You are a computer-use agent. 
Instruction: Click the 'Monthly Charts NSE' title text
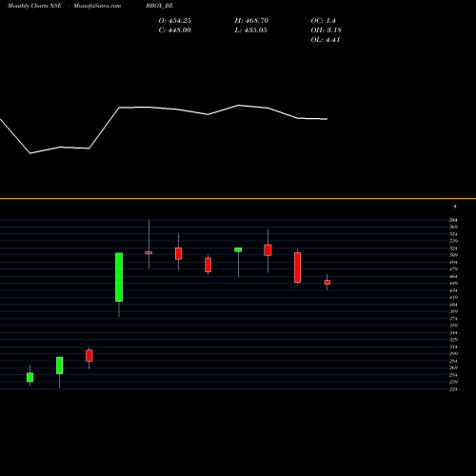34,6
